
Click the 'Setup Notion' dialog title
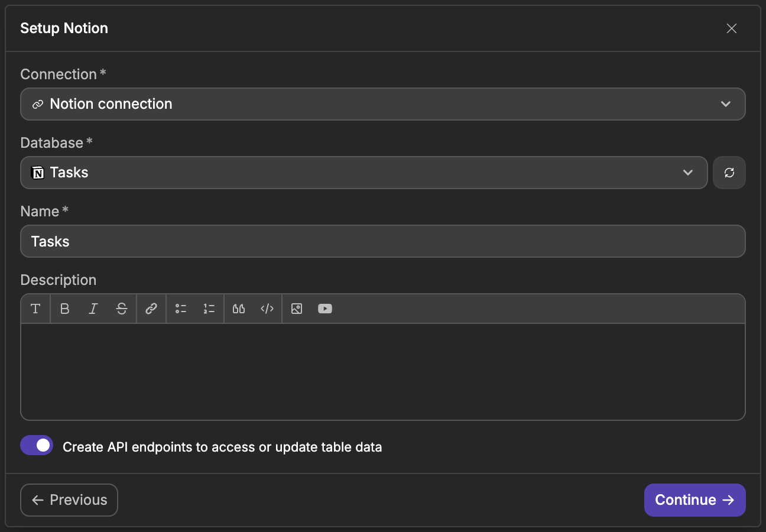point(64,28)
